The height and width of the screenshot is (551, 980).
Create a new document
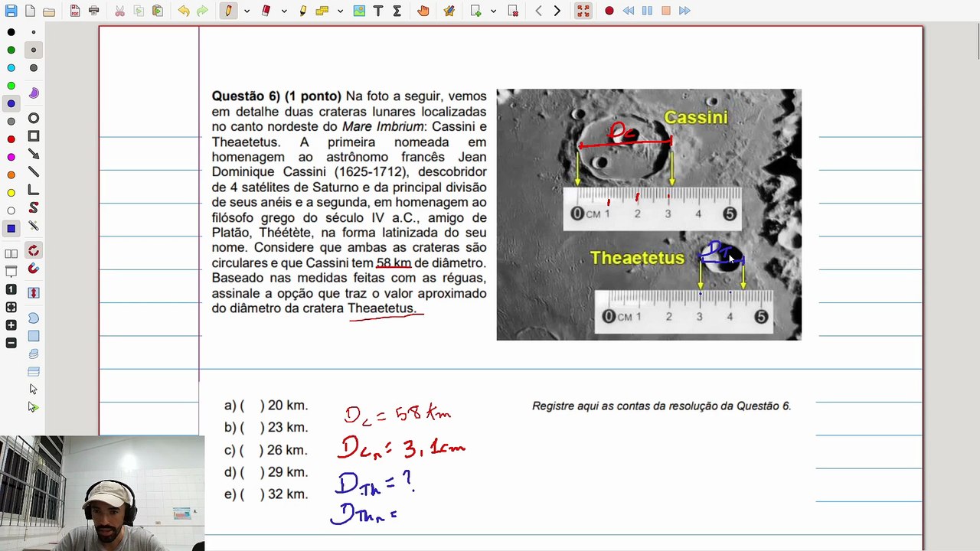point(30,11)
